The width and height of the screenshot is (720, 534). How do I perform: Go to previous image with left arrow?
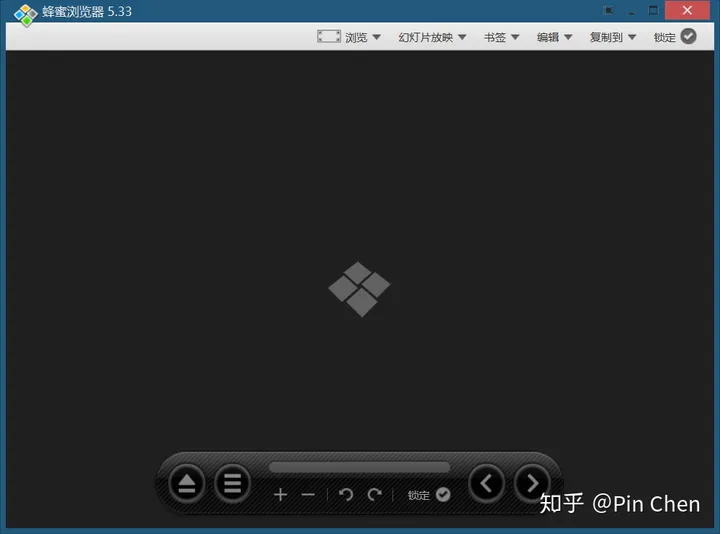point(487,484)
